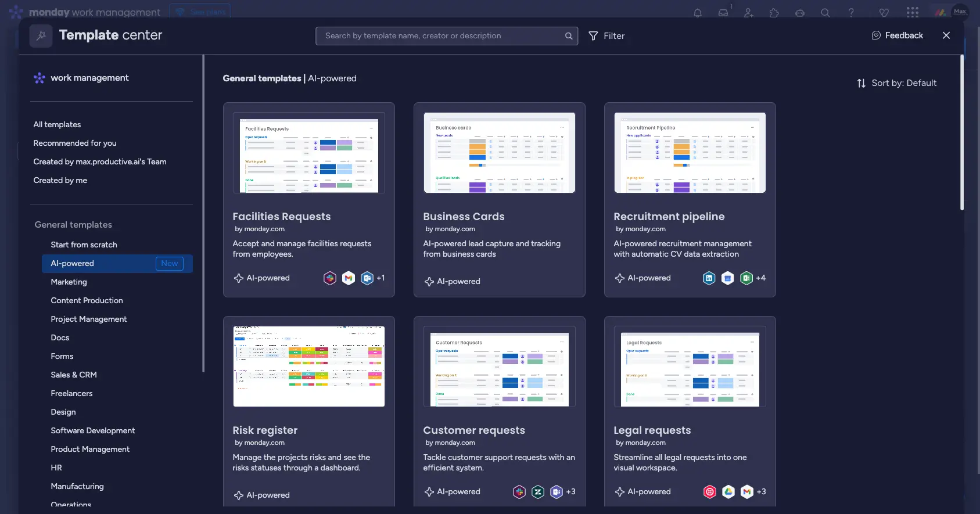Click the Feedback button label

[904, 35]
